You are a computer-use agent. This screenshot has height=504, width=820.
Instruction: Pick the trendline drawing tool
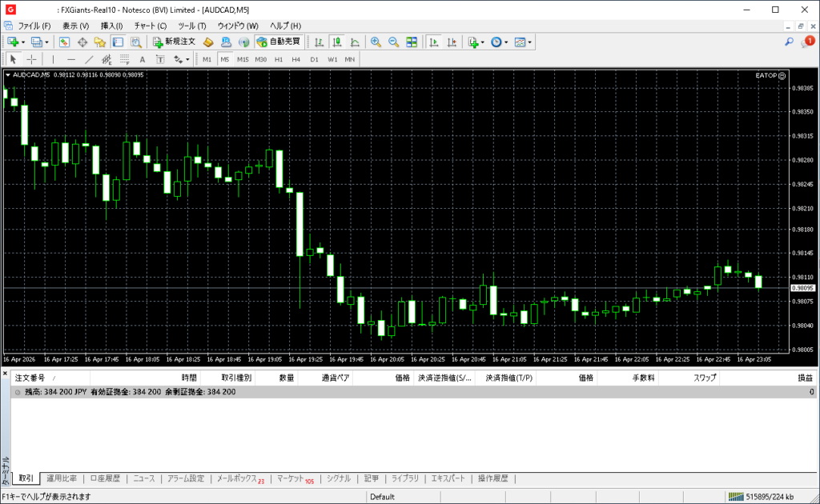(x=89, y=59)
